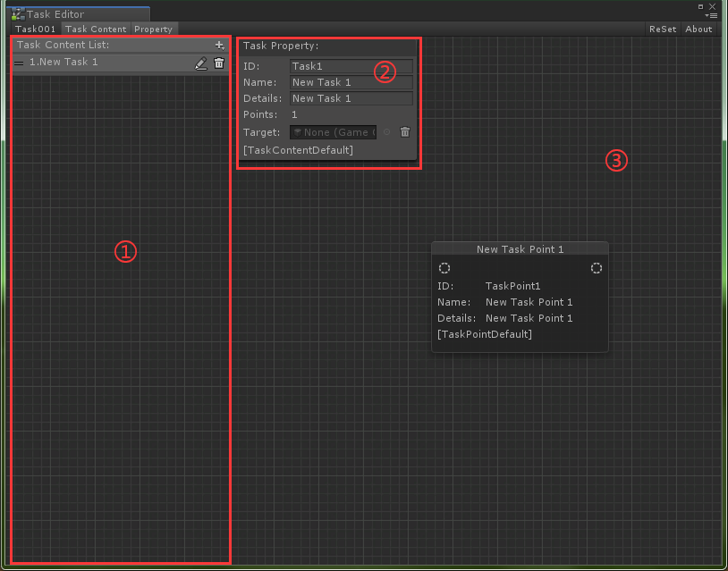This screenshot has width=728, height=571.
Task: Delete New Task 1 using trash icon
Action: click(219, 63)
